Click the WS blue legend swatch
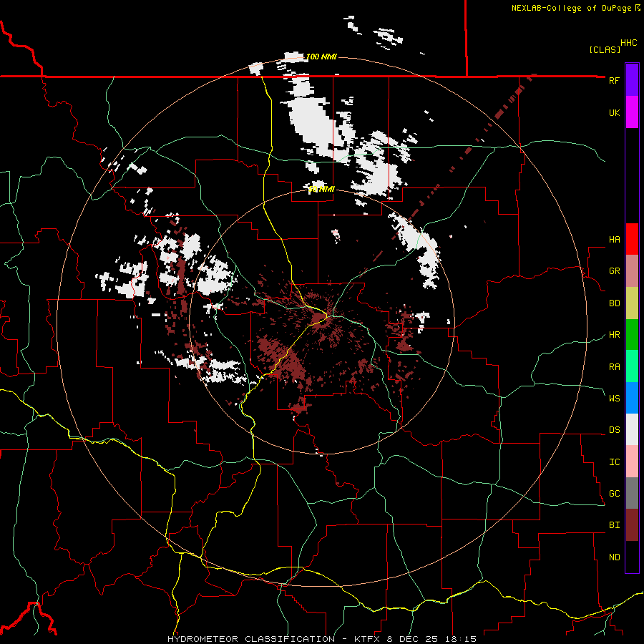This screenshot has height=644, width=644. pos(632,398)
